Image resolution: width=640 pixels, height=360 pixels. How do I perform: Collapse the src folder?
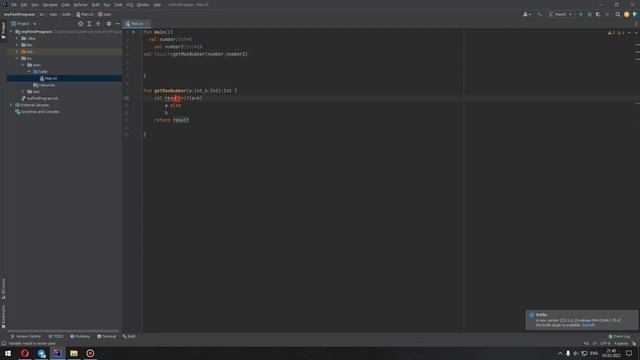click(x=17, y=58)
